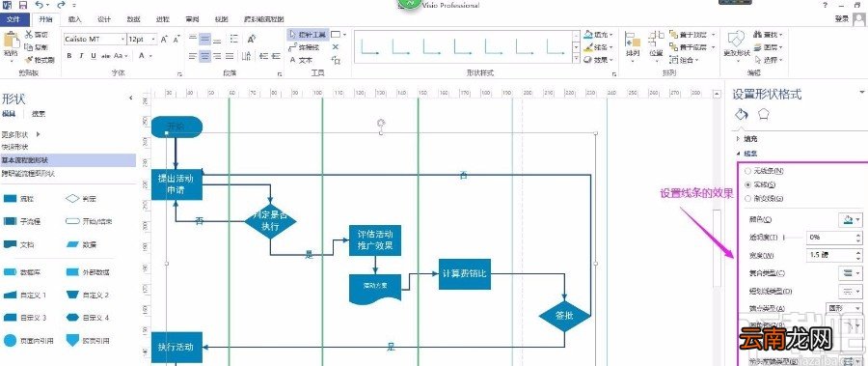This screenshot has height=366, width=868.
Task: Click Bring to Front button
Action: 692,35
